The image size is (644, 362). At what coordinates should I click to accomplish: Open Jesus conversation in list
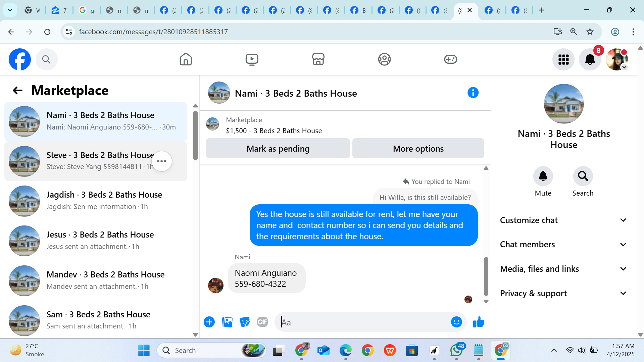click(x=96, y=241)
